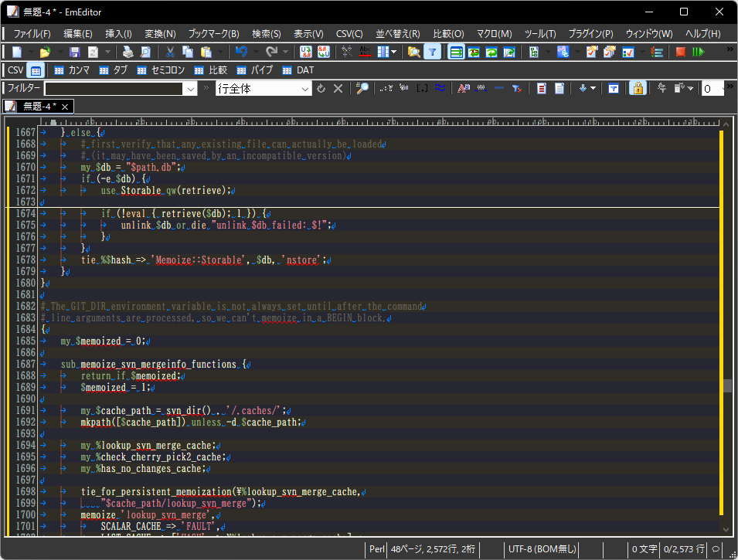
Task: Open dropdown arrow next to Open folder icon
Action: 59,52
